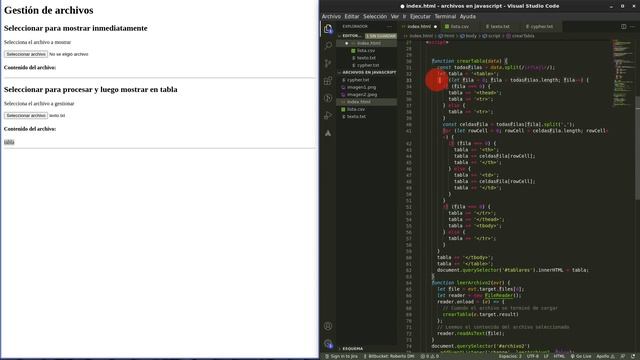Open the Ver menu

pos(394,16)
